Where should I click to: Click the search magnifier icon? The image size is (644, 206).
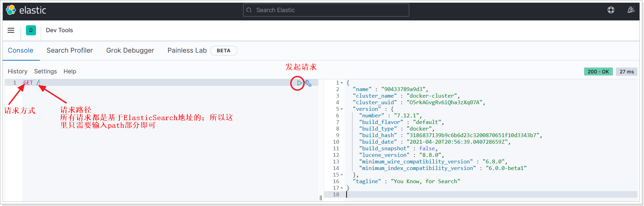[249, 10]
